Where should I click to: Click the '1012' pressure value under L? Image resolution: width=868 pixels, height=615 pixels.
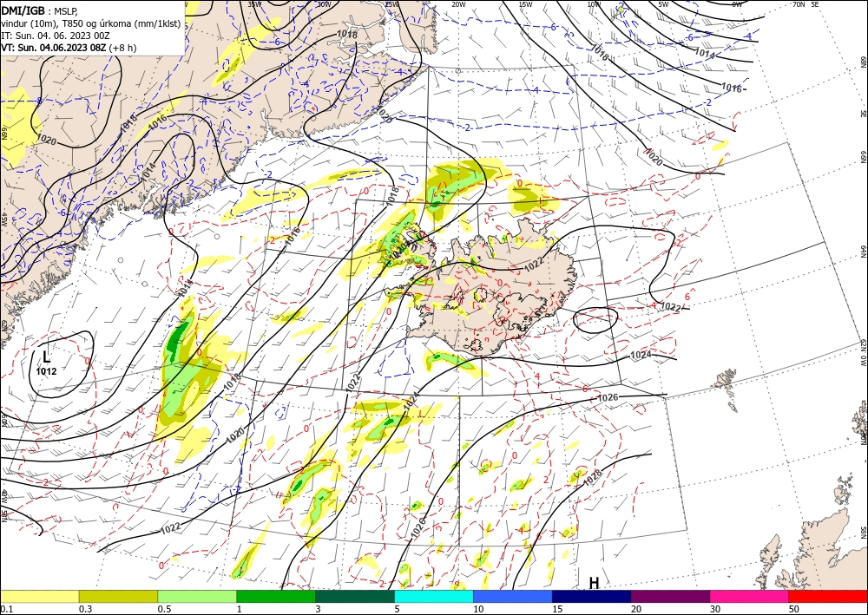tap(47, 371)
